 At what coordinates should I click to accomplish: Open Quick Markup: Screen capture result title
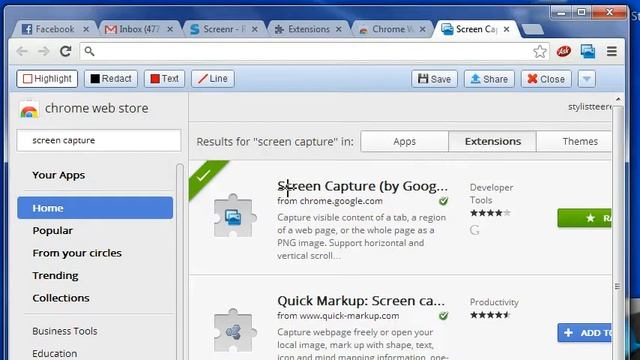coord(361,301)
